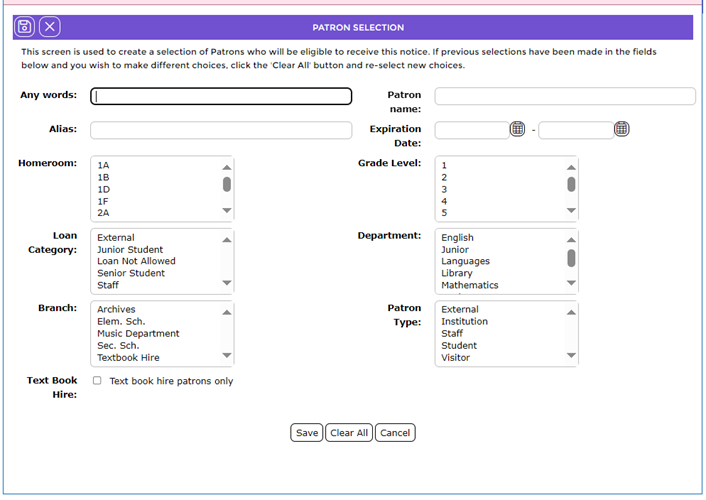Select Staff in Loan Category list

click(x=108, y=285)
